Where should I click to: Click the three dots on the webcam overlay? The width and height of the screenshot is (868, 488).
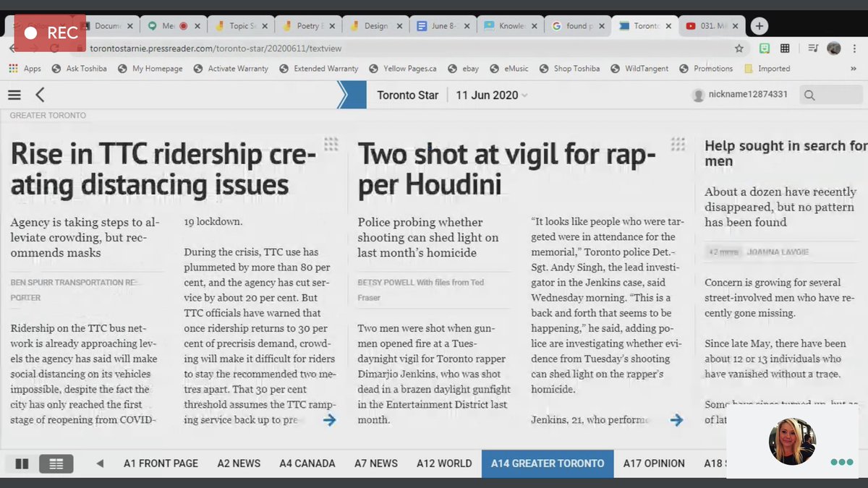pyautogui.click(x=841, y=462)
